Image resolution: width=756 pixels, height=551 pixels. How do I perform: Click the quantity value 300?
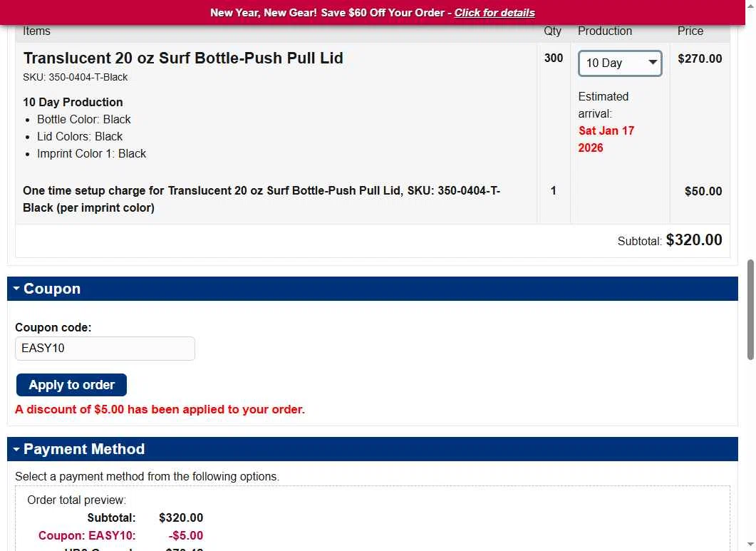pos(553,58)
